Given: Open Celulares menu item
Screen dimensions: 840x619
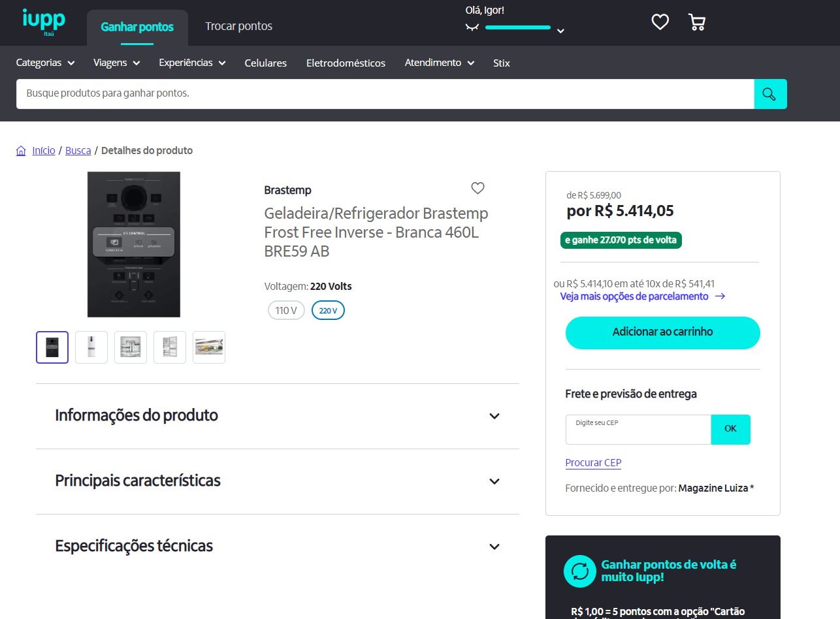Looking at the screenshot, I should coord(266,63).
